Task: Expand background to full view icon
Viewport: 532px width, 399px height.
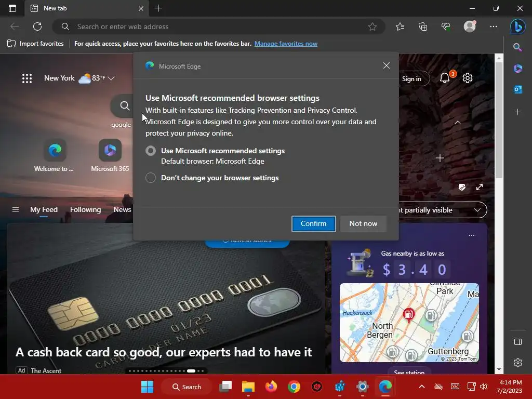Action: pyautogui.click(x=480, y=187)
